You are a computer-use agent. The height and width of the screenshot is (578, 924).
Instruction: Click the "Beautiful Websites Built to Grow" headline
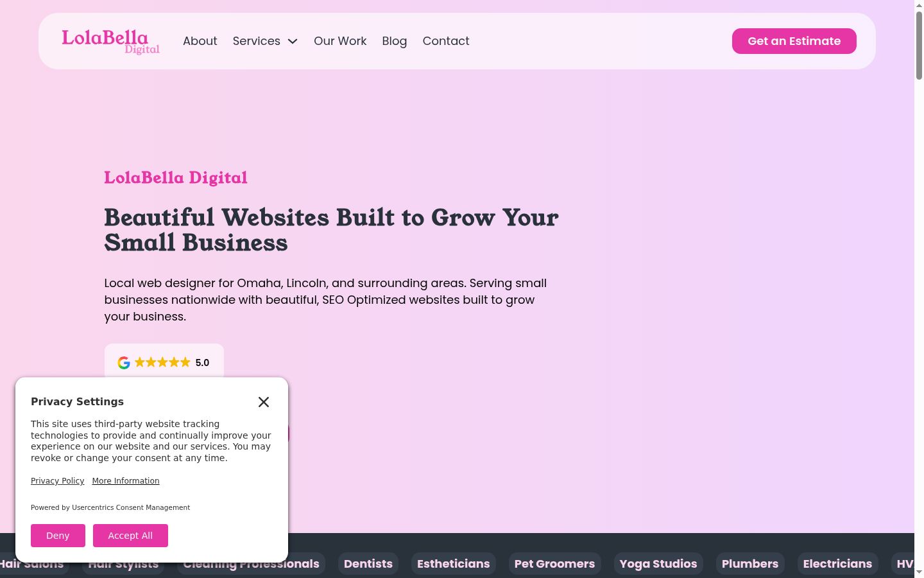[x=332, y=230]
